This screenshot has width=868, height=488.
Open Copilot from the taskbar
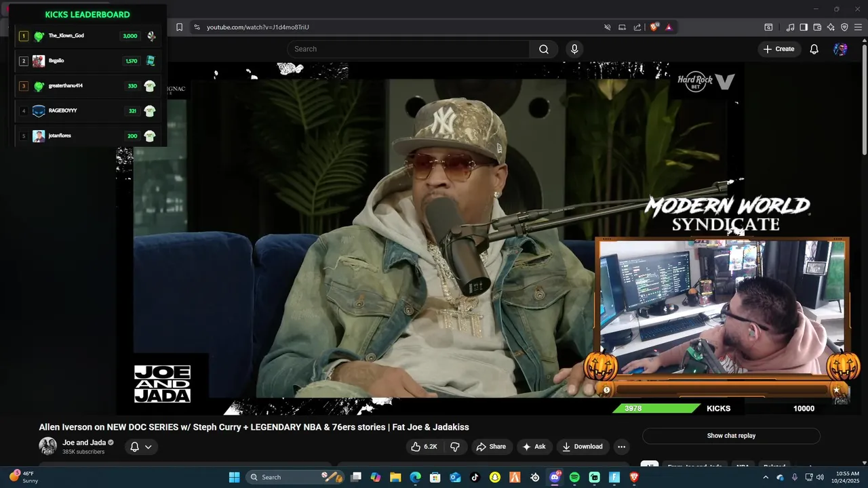point(376,477)
